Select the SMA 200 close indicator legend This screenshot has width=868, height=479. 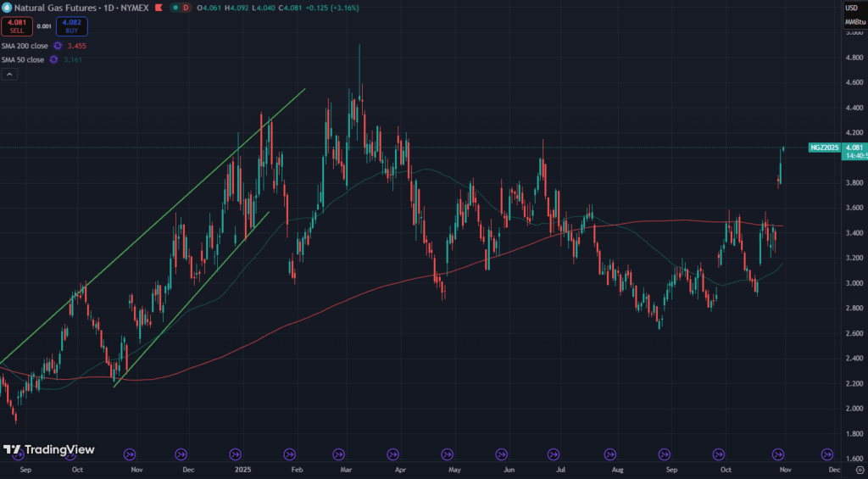(x=25, y=46)
